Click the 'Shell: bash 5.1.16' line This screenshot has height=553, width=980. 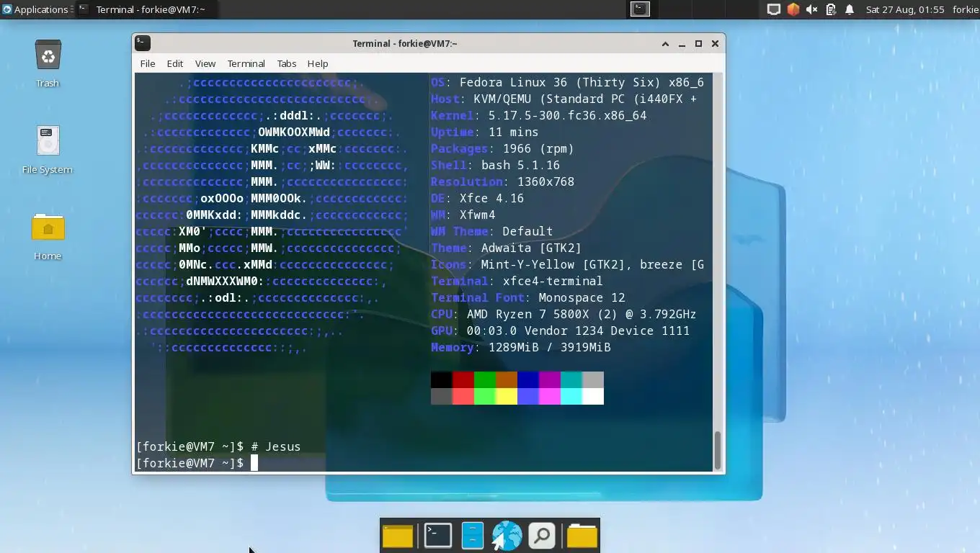[495, 165]
